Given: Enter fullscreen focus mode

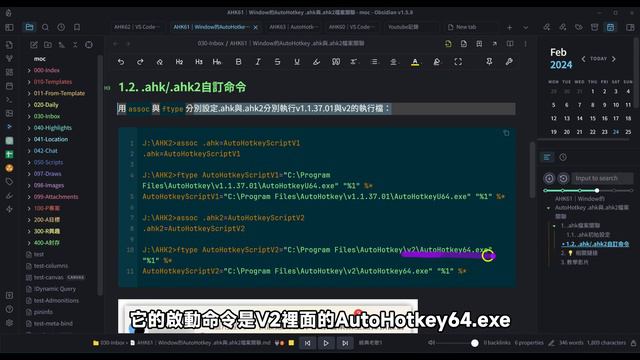Looking at the screenshot, I should point(458,62).
